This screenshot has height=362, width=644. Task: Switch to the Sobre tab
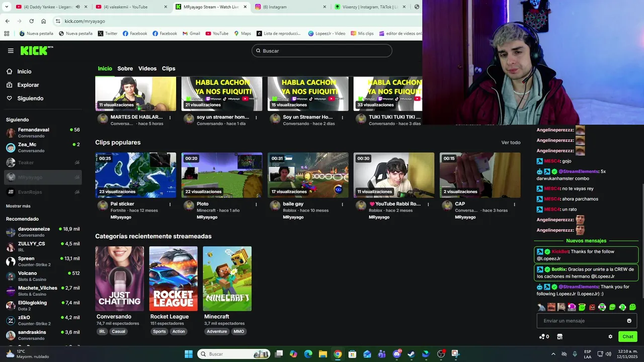(125, 68)
